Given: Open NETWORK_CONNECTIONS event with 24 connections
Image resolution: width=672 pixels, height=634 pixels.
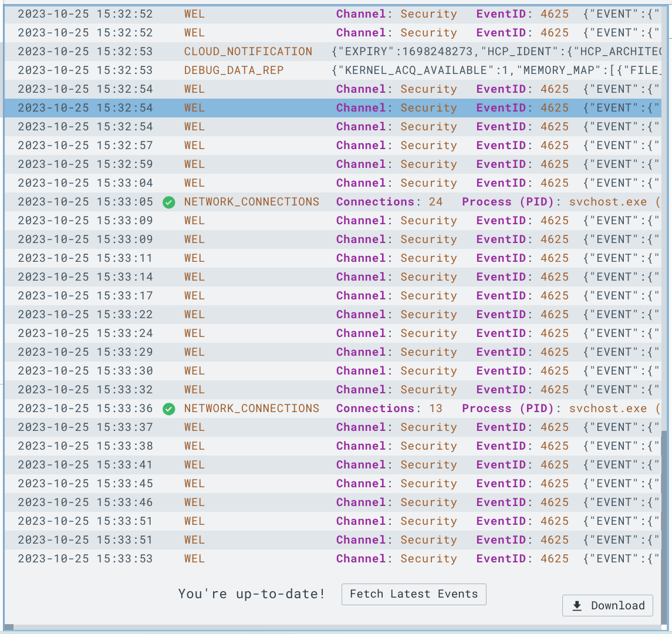Looking at the screenshot, I should (333, 202).
